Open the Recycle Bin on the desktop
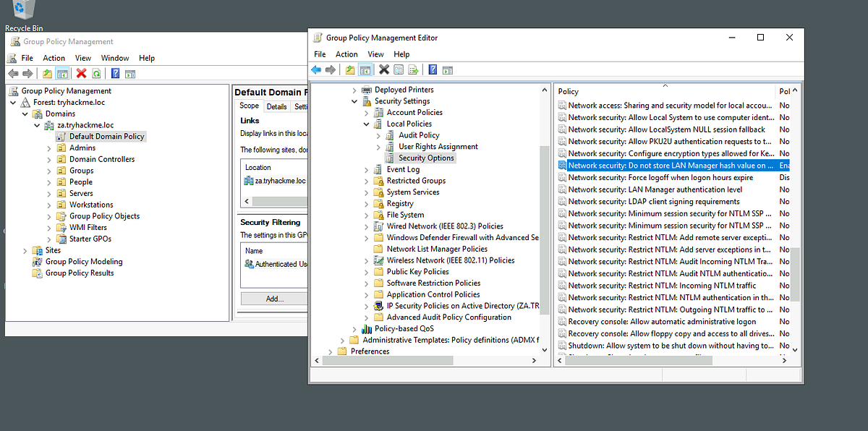This screenshot has width=868, height=431. pos(22,11)
